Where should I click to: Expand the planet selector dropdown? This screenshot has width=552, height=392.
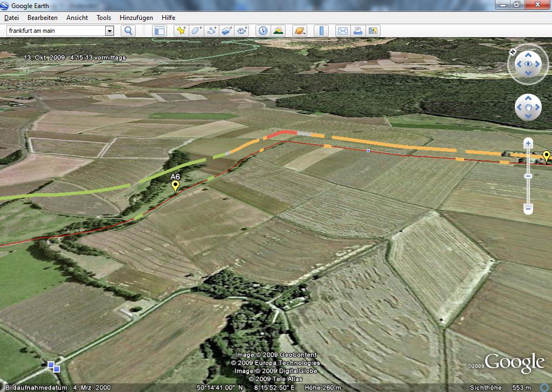(x=300, y=31)
